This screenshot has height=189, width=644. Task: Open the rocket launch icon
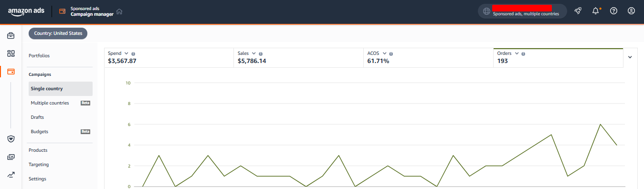click(x=578, y=11)
